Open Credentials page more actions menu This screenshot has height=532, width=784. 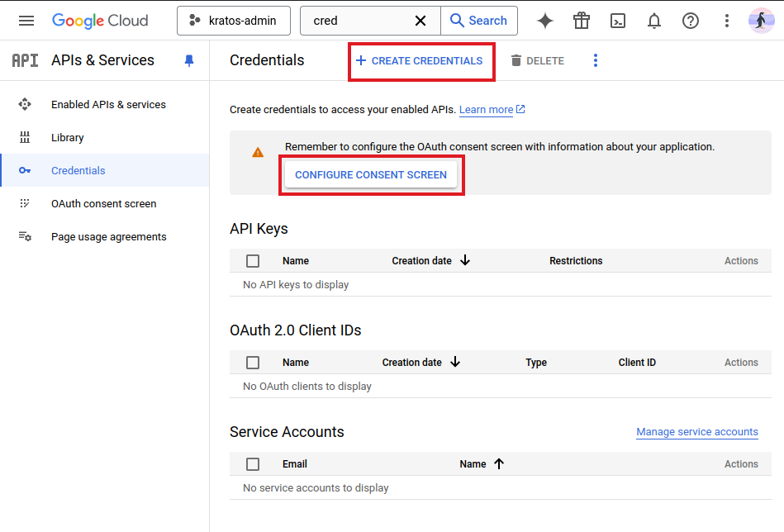[x=596, y=60]
